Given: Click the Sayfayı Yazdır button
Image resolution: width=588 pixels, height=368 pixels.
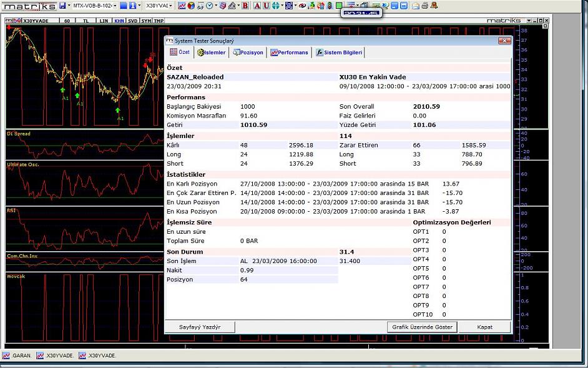Looking at the screenshot, I should pos(200,327).
